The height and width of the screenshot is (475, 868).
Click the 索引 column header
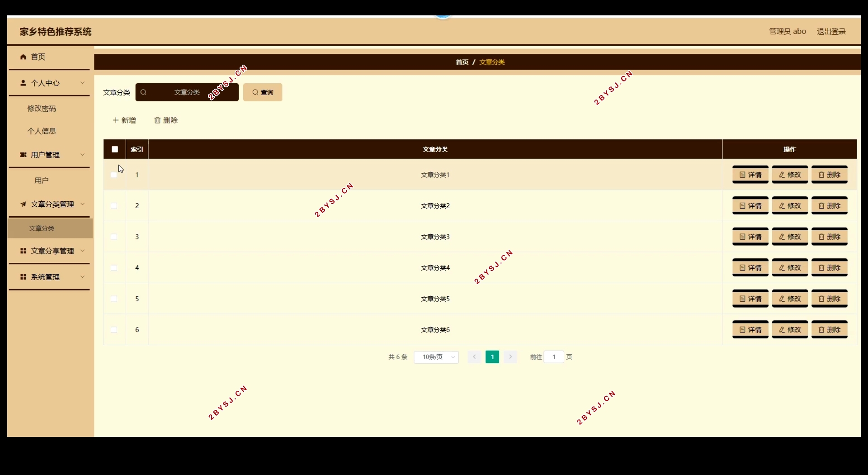[x=137, y=149]
